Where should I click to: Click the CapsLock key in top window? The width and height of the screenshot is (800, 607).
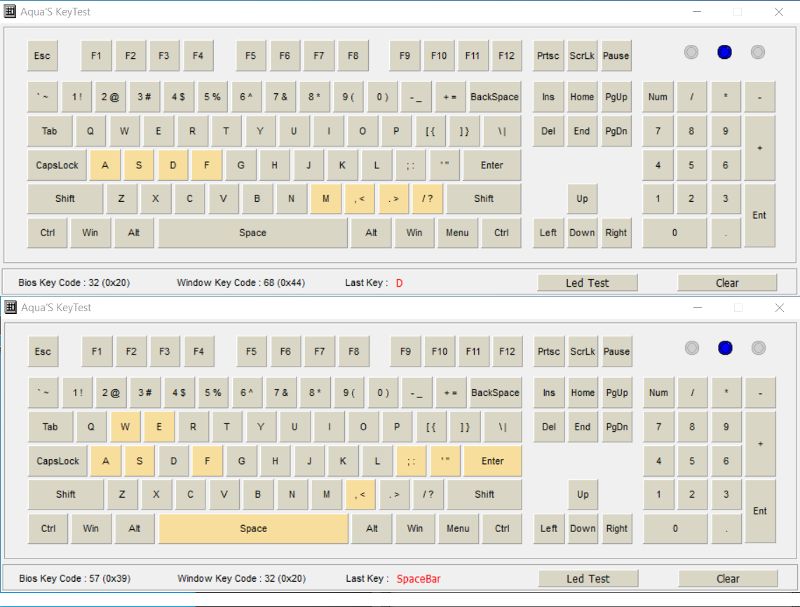click(x=57, y=165)
